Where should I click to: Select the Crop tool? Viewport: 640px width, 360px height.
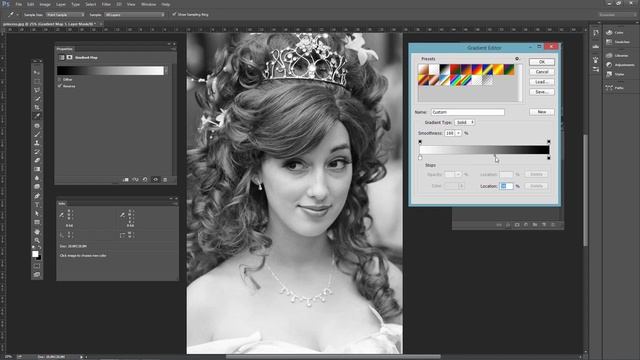click(37, 107)
